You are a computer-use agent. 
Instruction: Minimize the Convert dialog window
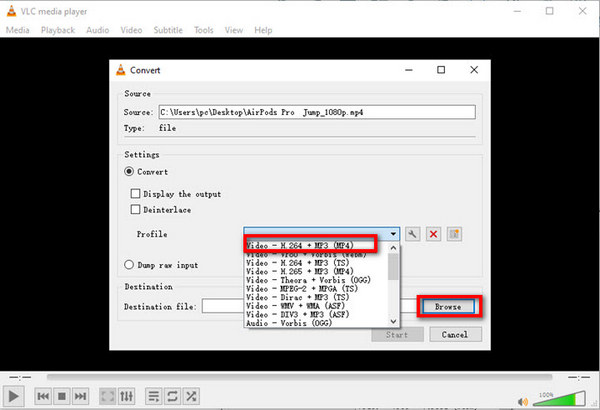coord(409,70)
